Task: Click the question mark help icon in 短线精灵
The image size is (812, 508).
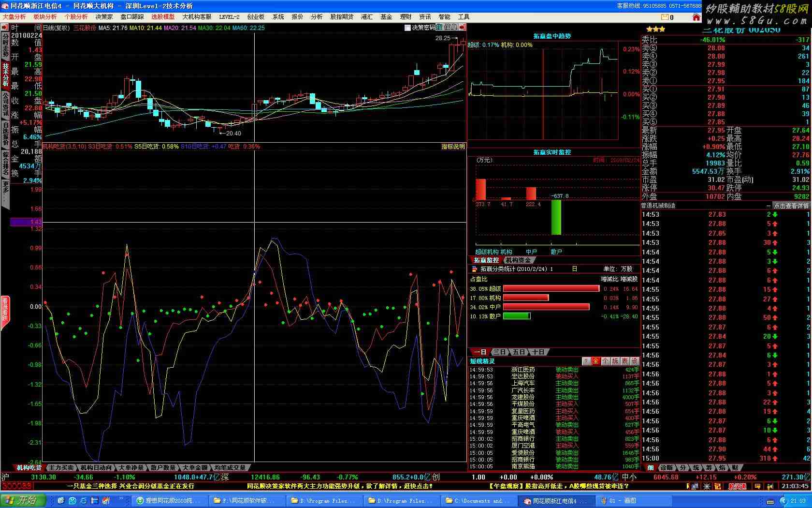Action: [586, 361]
